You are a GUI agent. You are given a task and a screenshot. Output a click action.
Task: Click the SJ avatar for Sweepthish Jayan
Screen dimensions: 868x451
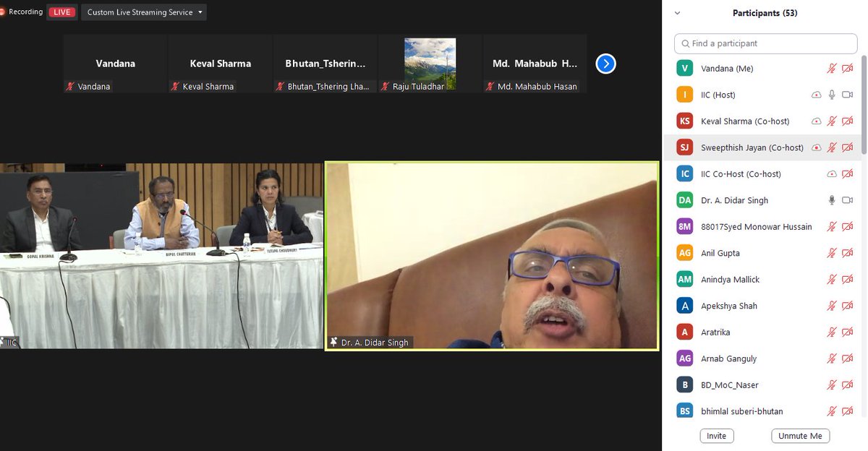(684, 147)
